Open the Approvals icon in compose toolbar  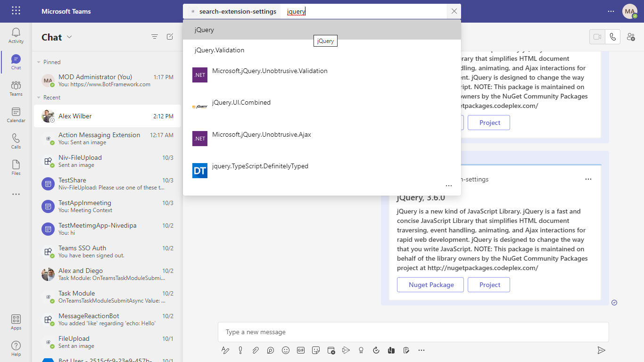(376, 350)
